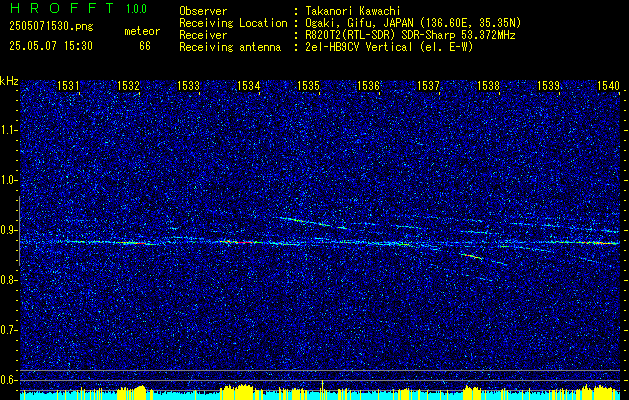This screenshot has height=400, width=629.
Task: Click the 1539 time marker
Action: pos(548,85)
